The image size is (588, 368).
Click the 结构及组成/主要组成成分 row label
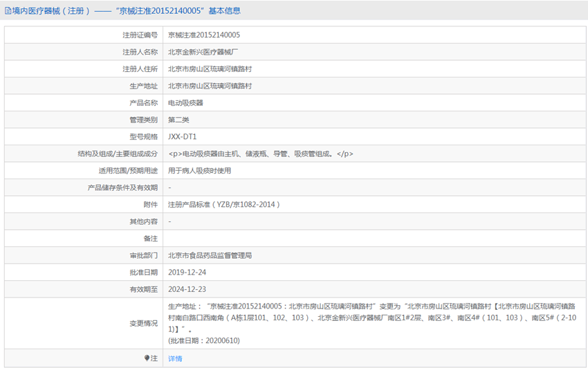[118, 154]
